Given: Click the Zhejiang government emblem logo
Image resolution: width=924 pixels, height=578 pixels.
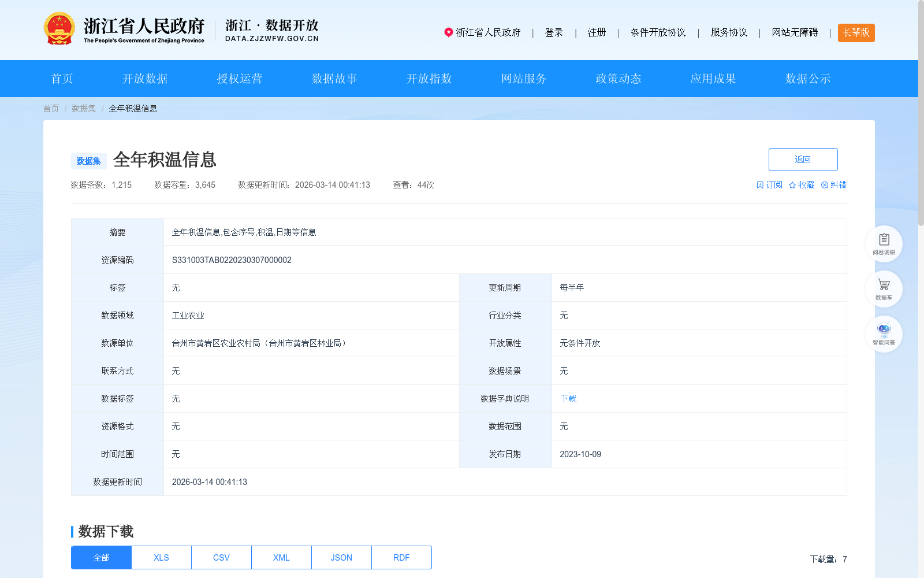Looking at the screenshot, I should point(59,29).
